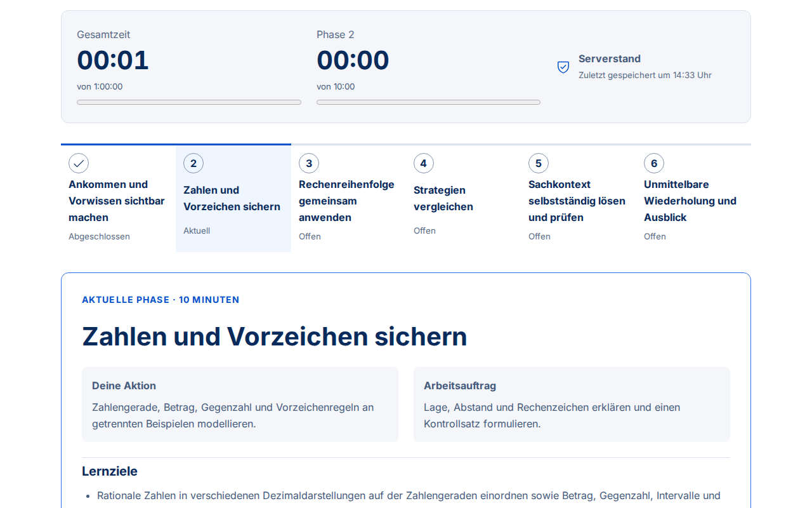Image resolution: width=812 pixels, height=508 pixels.
Task: Click the 'von 10:00' text
Action: [x=336, y=86]
